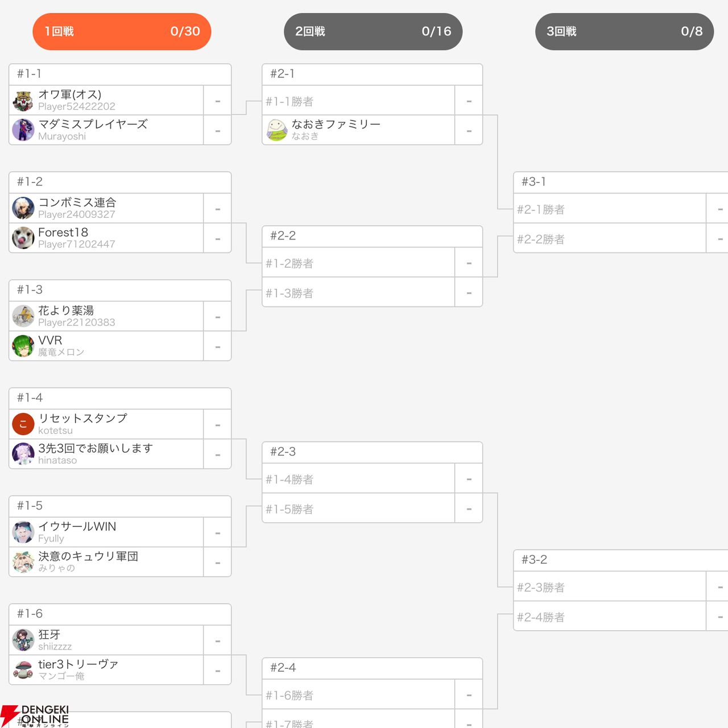Open tier3トリーヴァ mushroom avatar

[23, 670]
